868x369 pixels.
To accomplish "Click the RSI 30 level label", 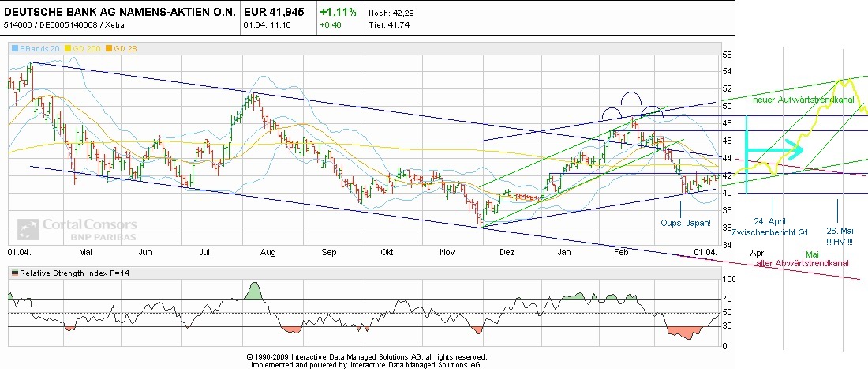I will pos(728,326).
